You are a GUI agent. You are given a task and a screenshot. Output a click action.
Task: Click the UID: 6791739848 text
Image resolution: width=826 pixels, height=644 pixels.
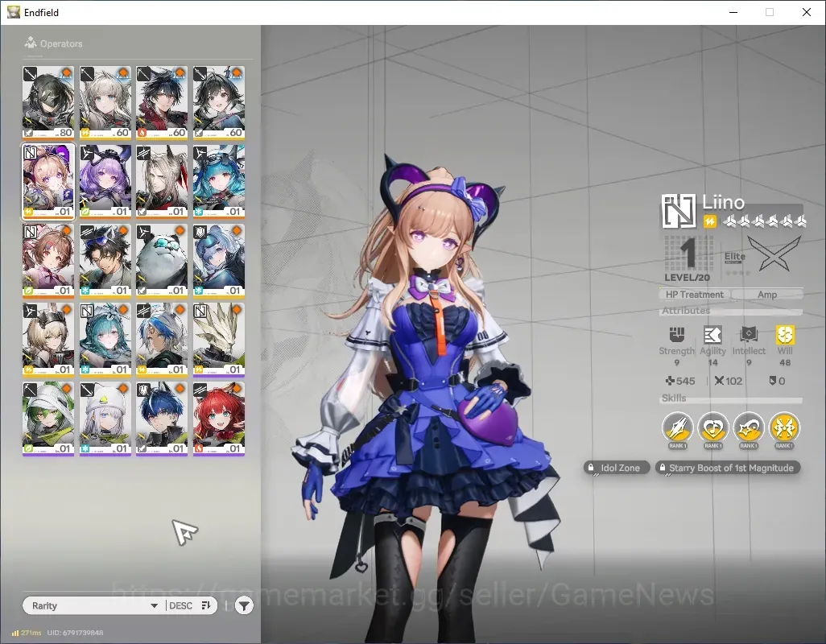click(x=76, y=633)
